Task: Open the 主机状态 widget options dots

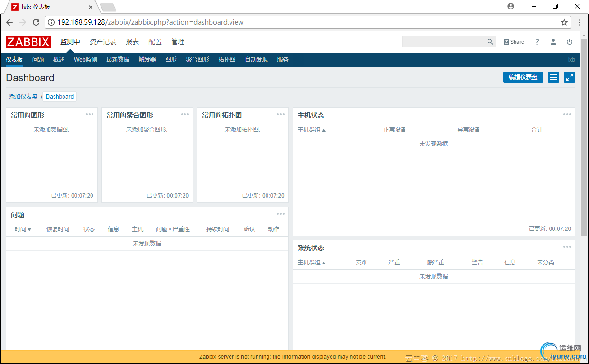Action: click(567, 114)
